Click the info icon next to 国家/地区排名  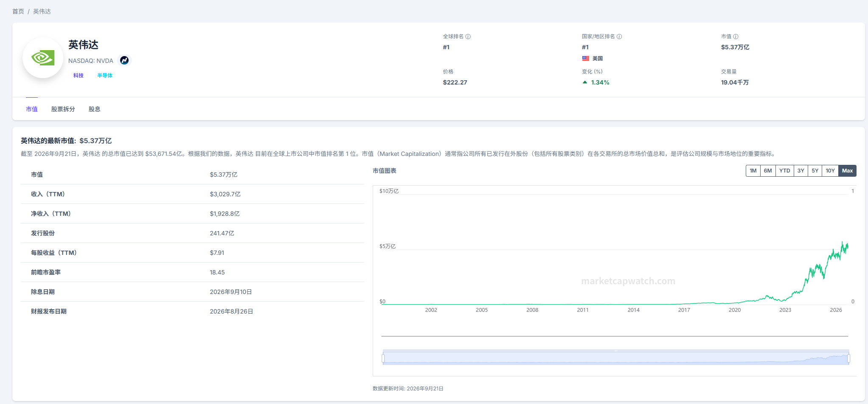619,37
